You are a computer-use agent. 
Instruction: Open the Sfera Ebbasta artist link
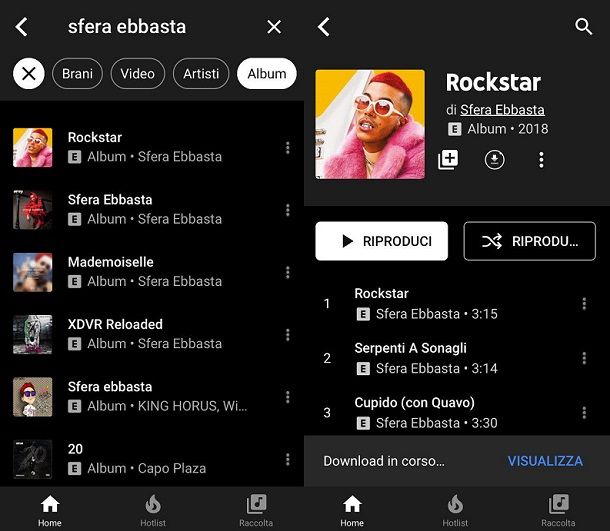(x=502, y=110)
